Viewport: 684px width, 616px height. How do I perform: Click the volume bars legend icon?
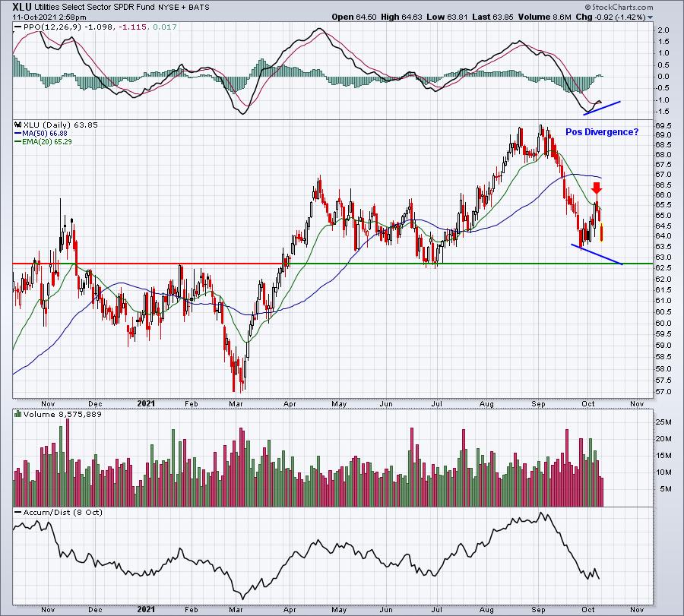(x=18, y=414)
